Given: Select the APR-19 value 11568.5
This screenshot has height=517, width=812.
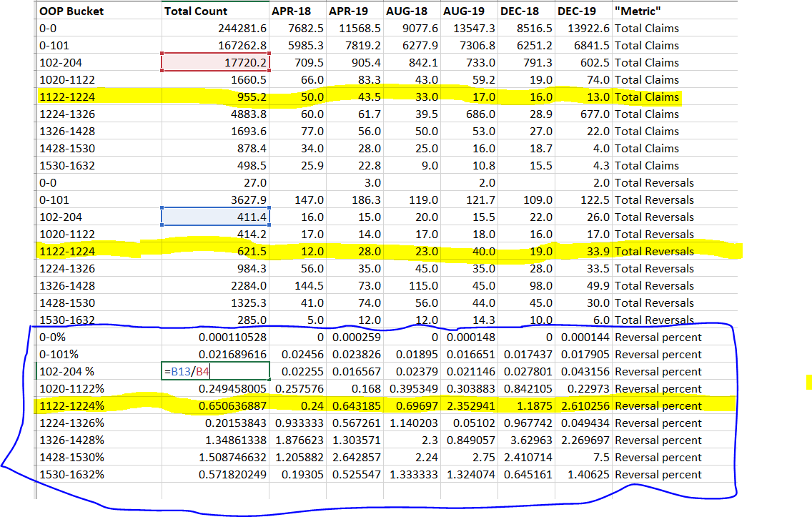Looking at the screenshot, I should point(355,28).
